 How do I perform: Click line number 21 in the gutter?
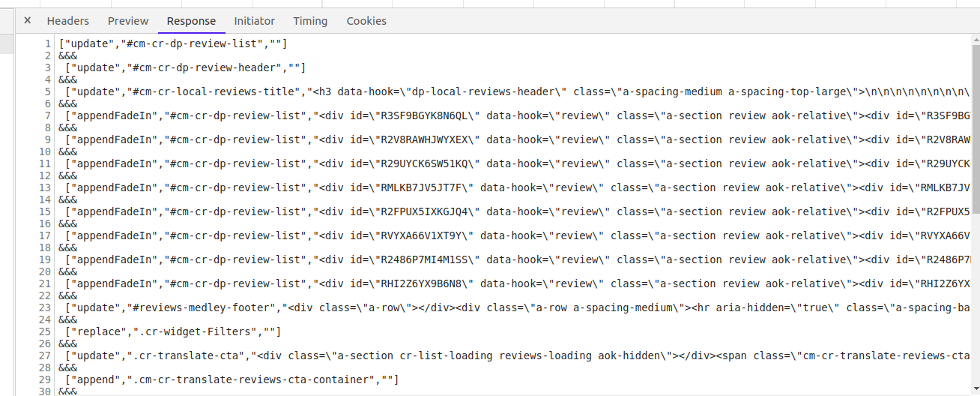(45, 283)
